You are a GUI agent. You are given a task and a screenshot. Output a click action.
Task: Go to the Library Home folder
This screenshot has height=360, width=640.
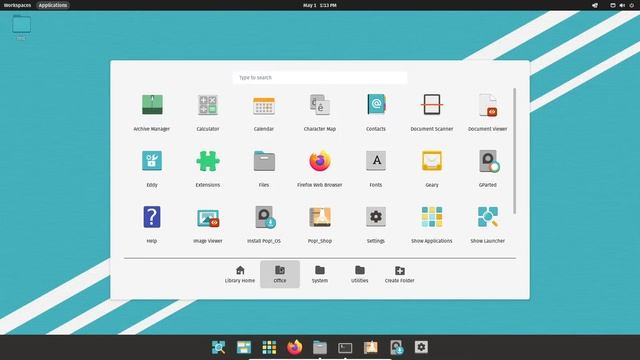pos(240,274)
